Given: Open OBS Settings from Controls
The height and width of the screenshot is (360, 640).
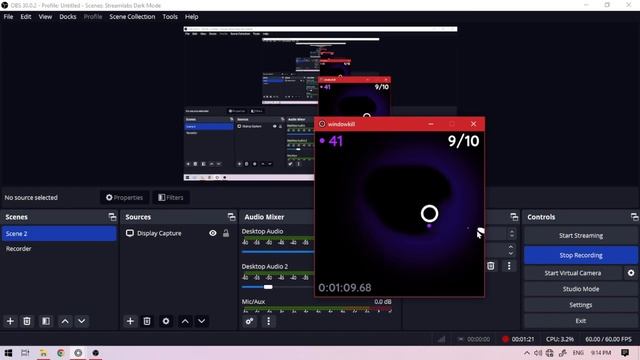Looking at the screenshot, I should 581,305.
